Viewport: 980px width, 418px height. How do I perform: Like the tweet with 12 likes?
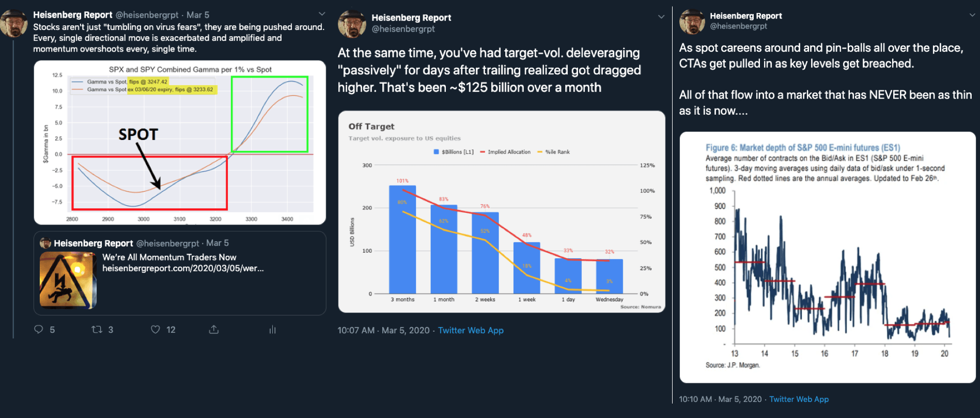click(155, 329)
